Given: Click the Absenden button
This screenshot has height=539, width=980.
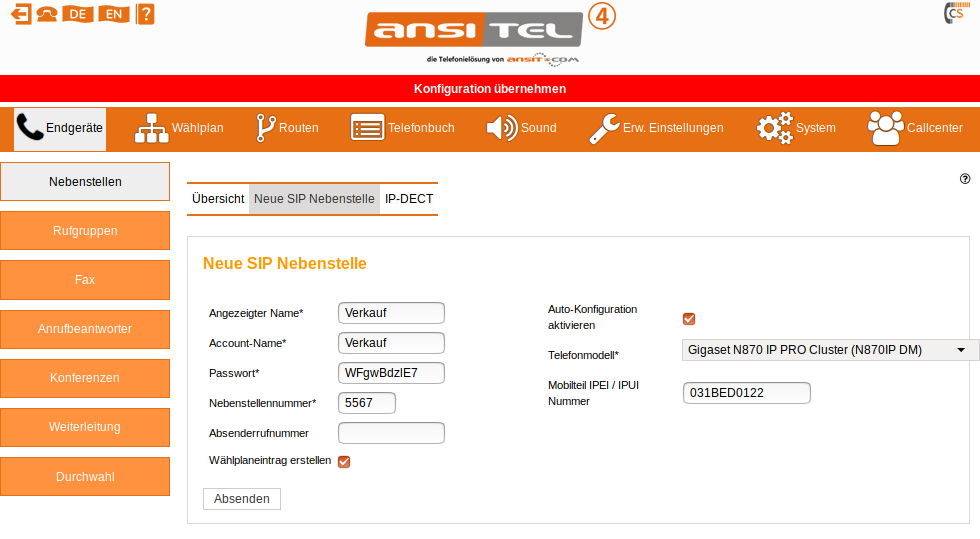Looking at the screenshot, I should click(242, 498).
